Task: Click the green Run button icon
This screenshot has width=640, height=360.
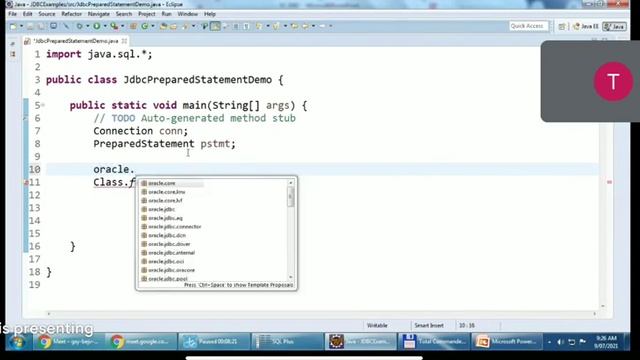Action: pos(97,26)
